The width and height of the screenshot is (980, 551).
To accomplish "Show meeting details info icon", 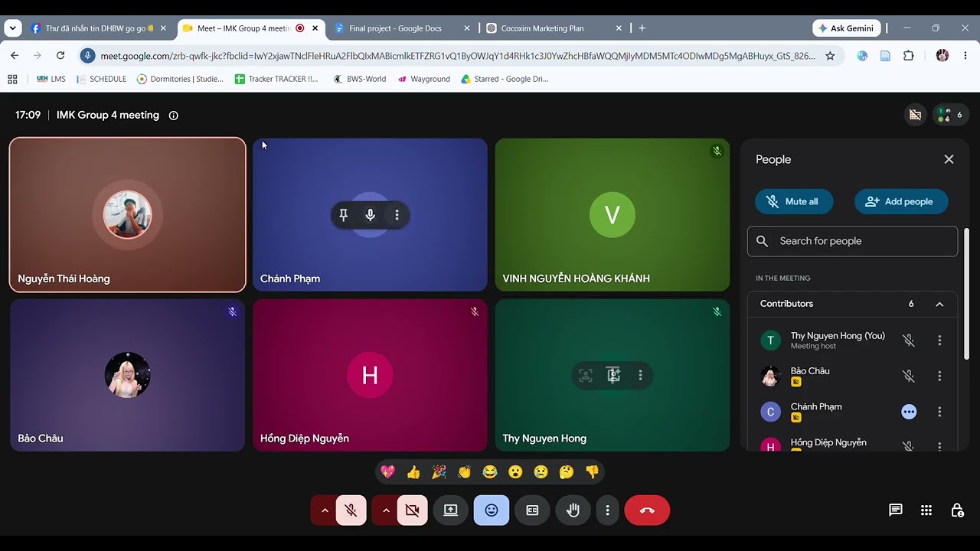I will coord(173,116).
